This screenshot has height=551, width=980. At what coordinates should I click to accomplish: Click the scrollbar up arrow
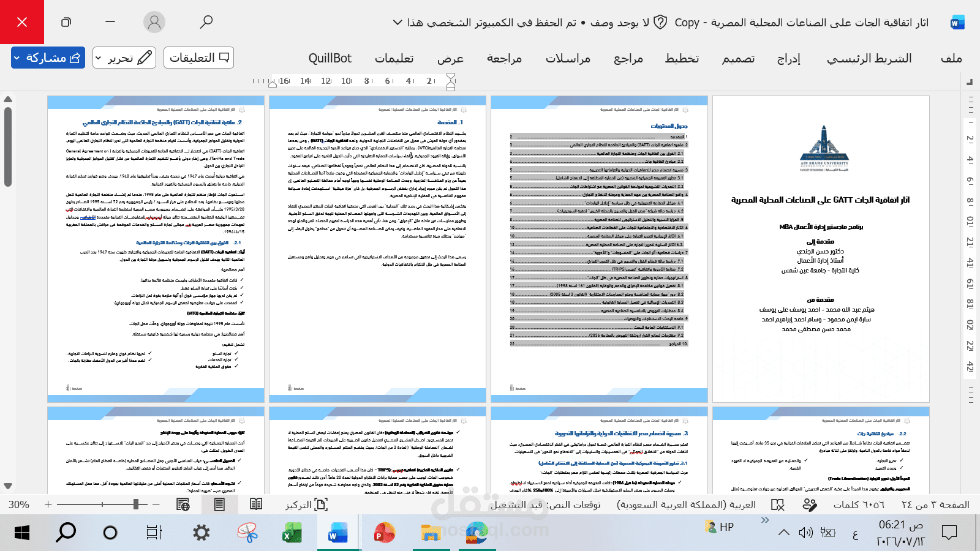pos(8,99)
